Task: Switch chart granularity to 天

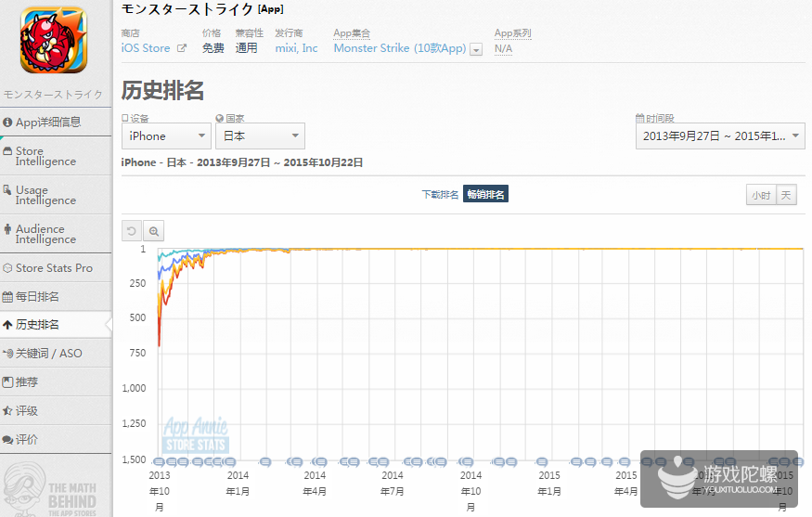Action: [x=786, y=195]
